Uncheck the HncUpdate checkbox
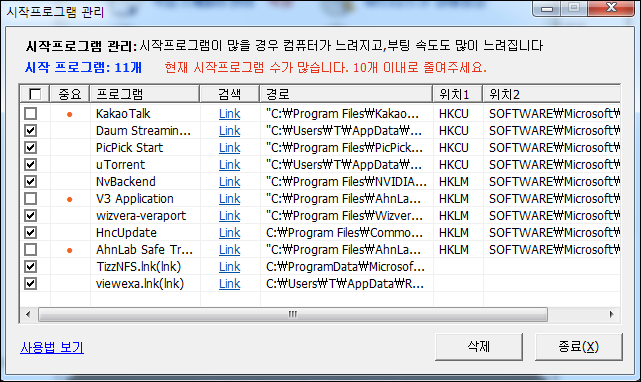 [31, 232]
